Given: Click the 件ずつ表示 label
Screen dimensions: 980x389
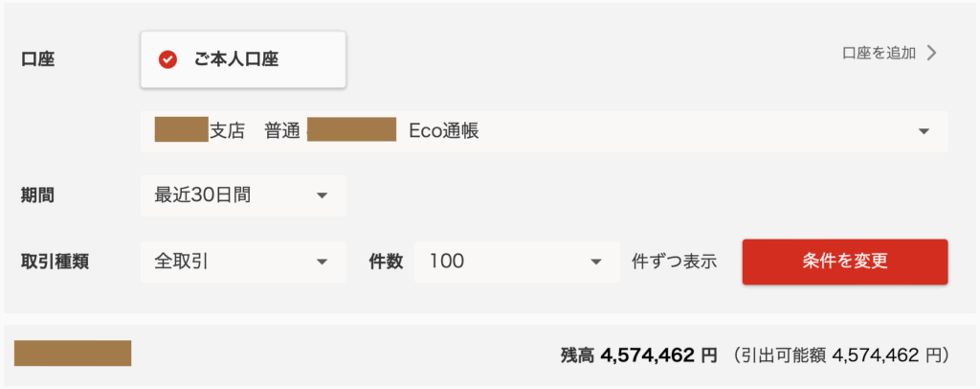Looking at the screenshot, I should (674, 262).
